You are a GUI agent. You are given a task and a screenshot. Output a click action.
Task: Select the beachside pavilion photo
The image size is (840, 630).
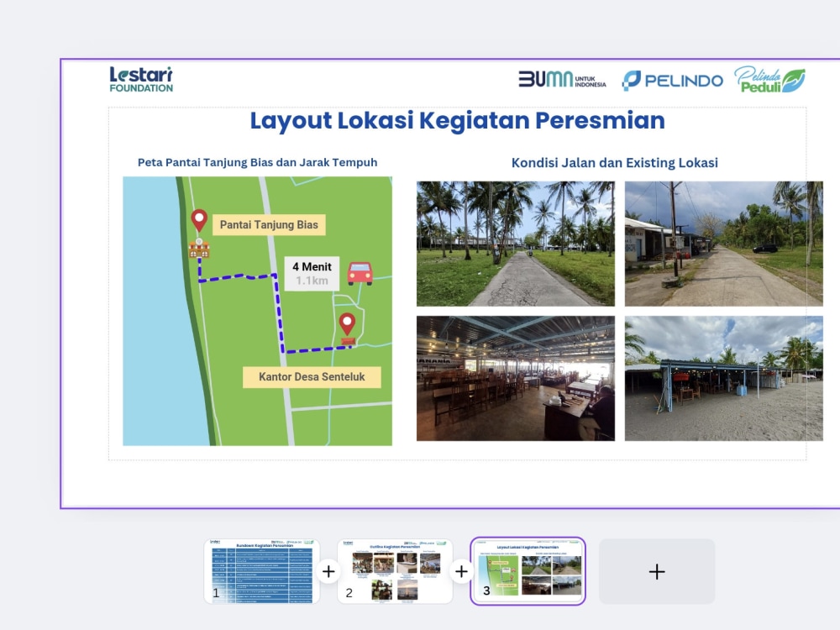point(724,378)
